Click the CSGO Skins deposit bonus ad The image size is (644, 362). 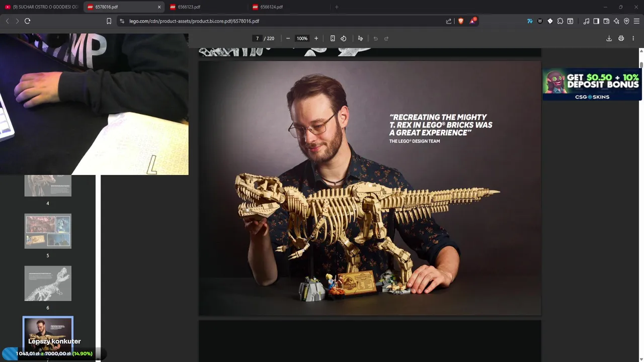coord(592,84)
